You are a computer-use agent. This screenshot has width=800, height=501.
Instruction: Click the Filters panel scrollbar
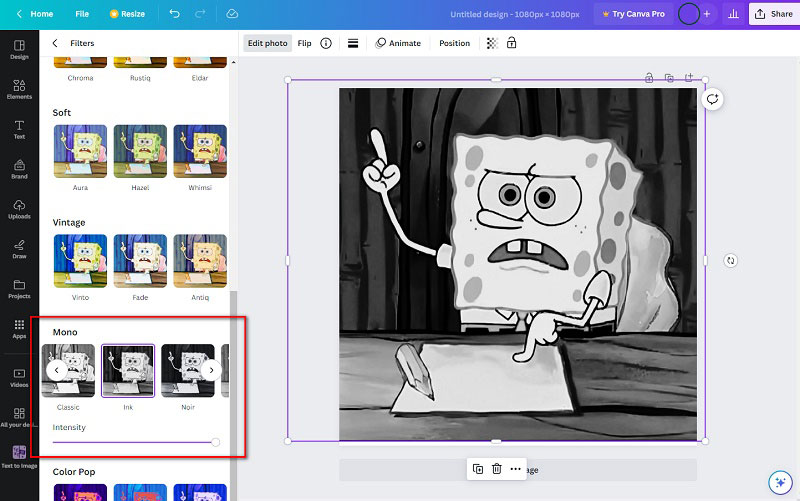click(x=234, y=395)
